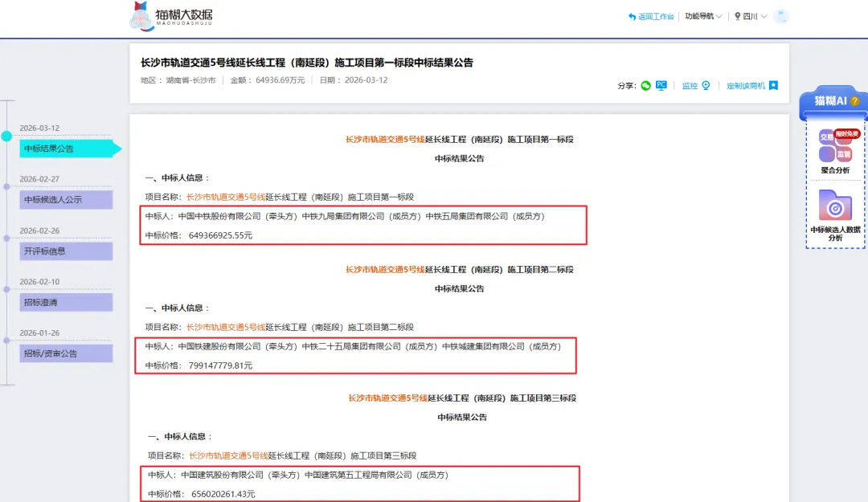Click orange 长沙市轨道交通5号线 in 第二标段 heading
Screen dimensions: 868x502
tap(385, 270)
